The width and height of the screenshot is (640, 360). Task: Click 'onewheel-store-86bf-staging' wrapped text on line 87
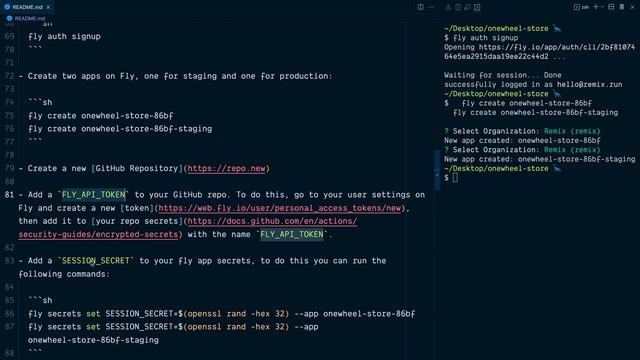93,340
